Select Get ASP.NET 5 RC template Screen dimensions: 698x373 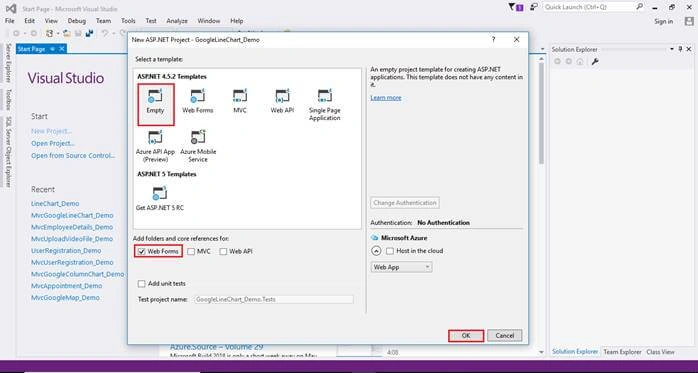pyautogui.click(x=159, y=198)
